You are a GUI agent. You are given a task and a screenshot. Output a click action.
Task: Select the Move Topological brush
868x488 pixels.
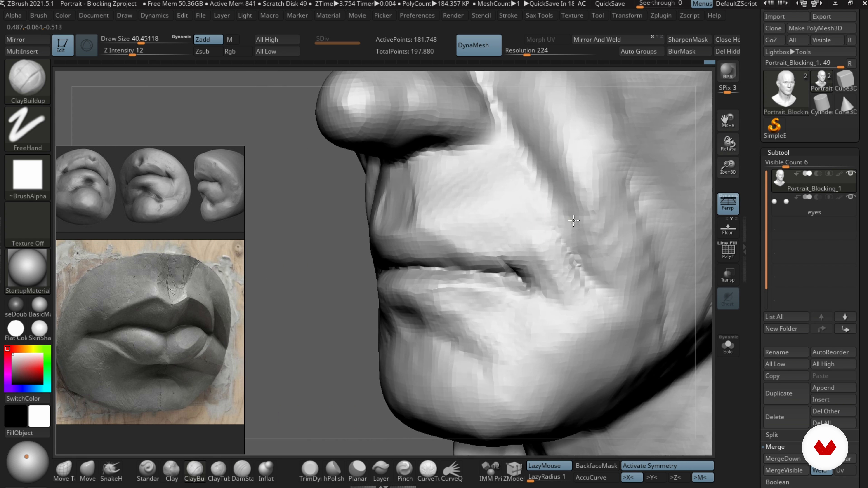tap(64, 471)
